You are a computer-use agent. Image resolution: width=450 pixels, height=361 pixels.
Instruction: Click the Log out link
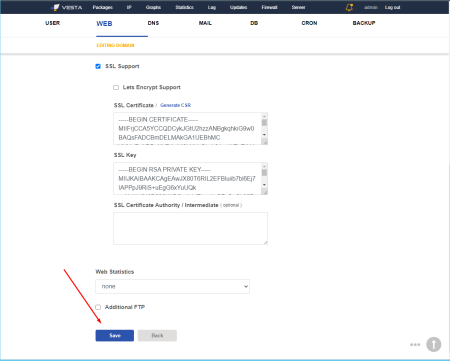(x=392, y=7)
